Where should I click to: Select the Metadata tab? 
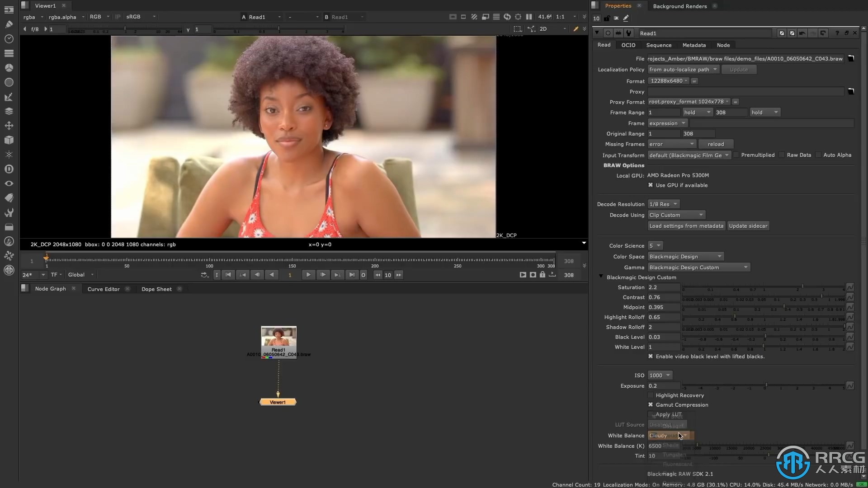point(694,45)
